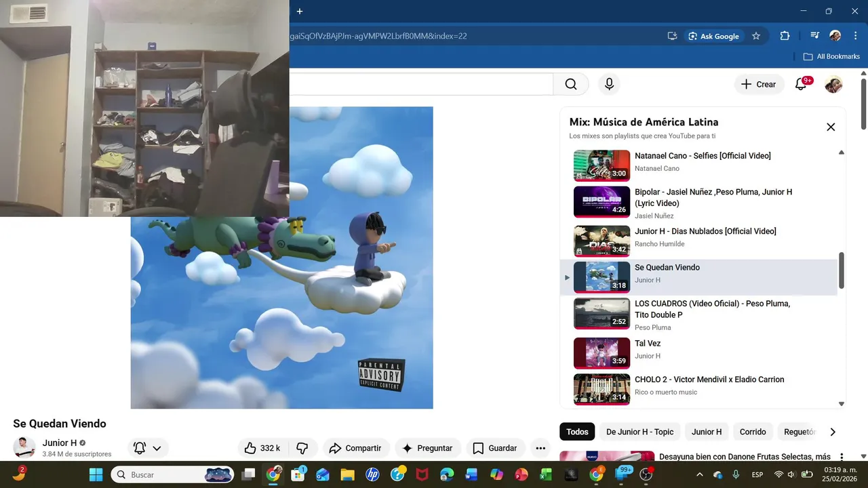Open the Chrome profile avatar

(835, 36)
